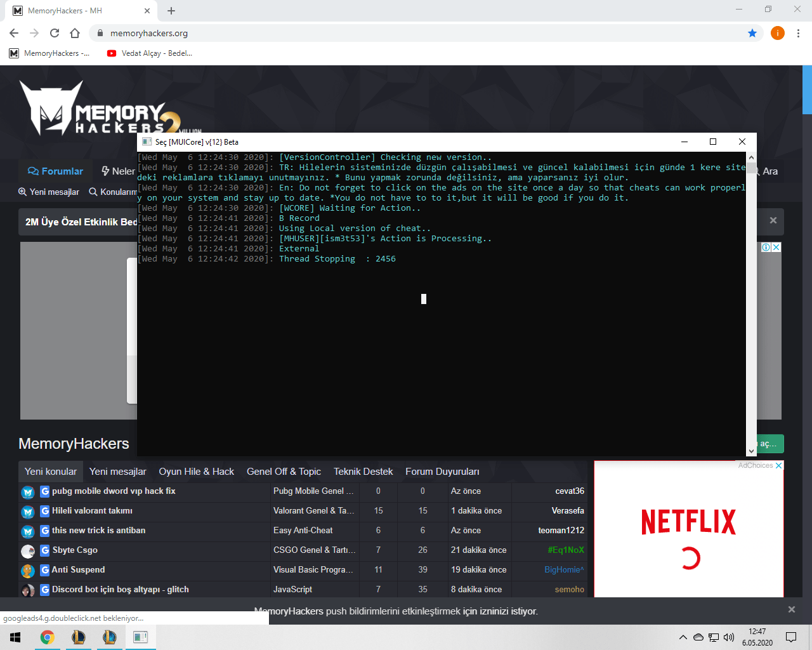The width and height of the screenshot is (812, 650).
Task: Switch to the Yeni mesajlar tab in the thread list
Action: coord(118,472)
